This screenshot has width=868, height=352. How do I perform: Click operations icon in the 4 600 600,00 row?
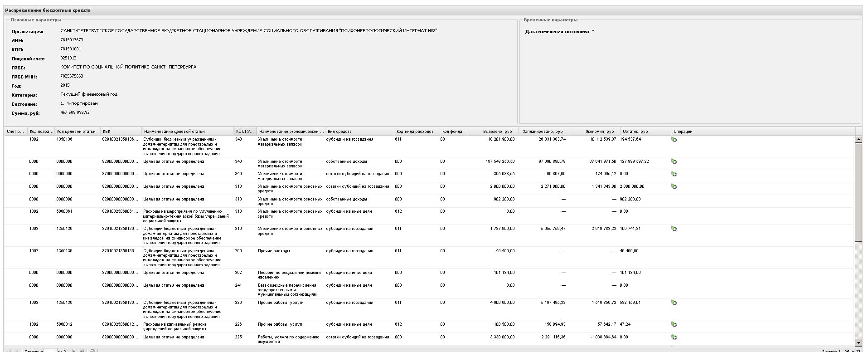[674, 303]
